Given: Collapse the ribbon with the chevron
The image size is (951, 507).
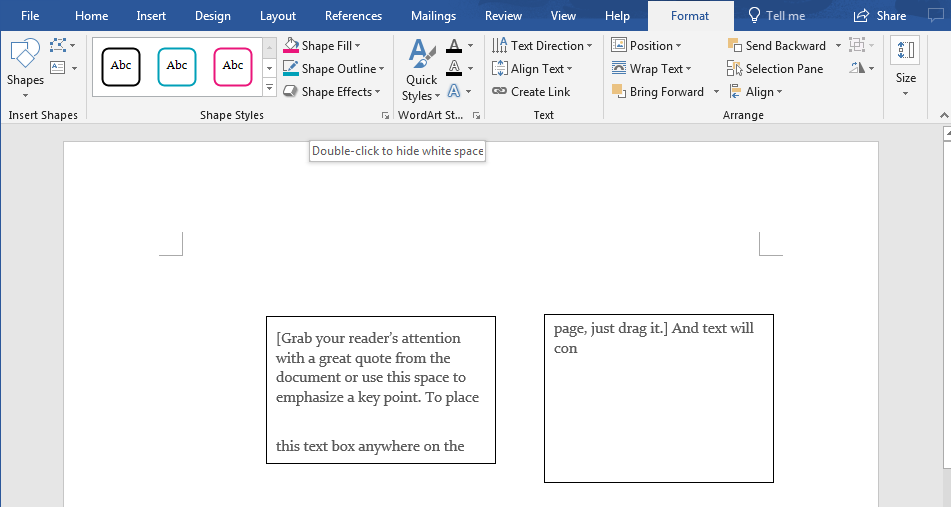Looking at the screenshot, I should 944,115.
